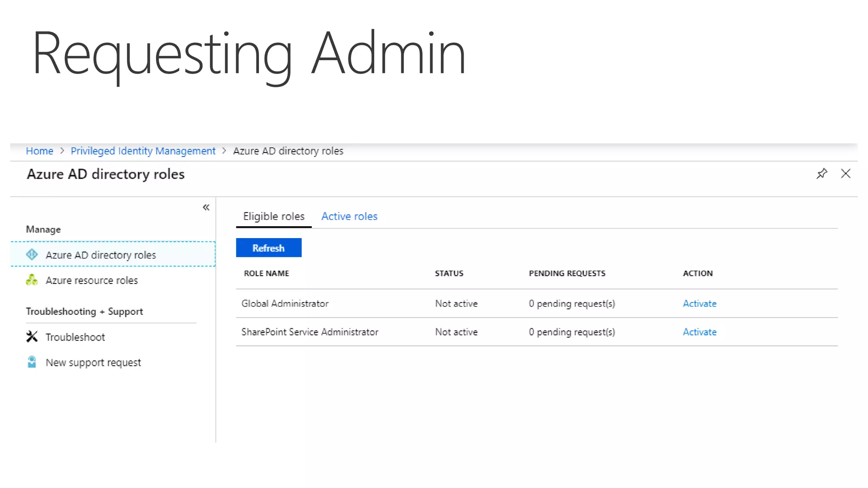The image size is (868, 488).
Task: Select the Eligible roles tab
Action: [x=274, y=216]
